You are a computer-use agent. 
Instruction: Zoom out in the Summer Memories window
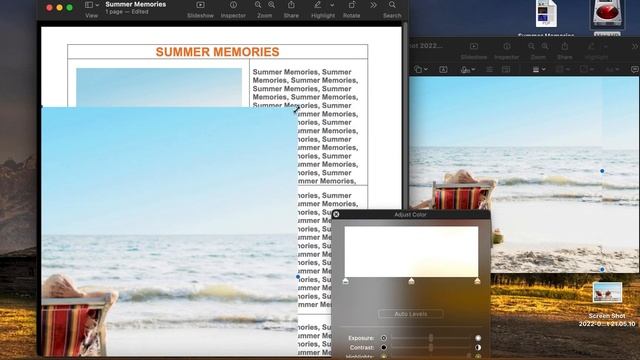tap(258, 5)
